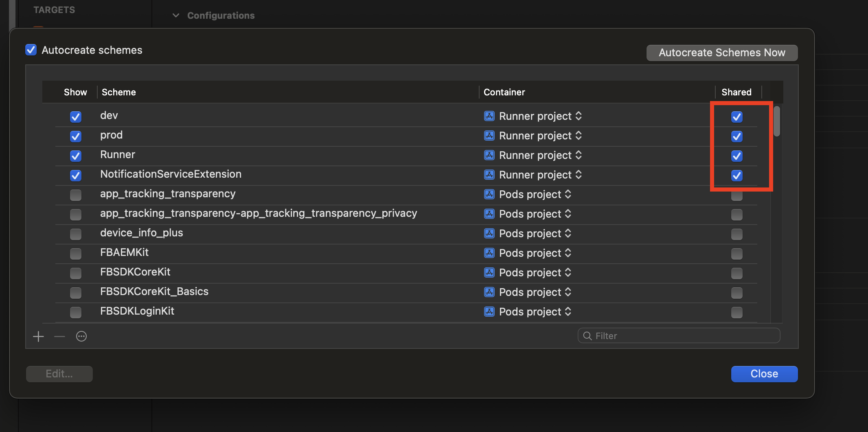Click the add scheme plus icon
The width and height of the screenshot is (868, 432).
click(x=39, y=337)
